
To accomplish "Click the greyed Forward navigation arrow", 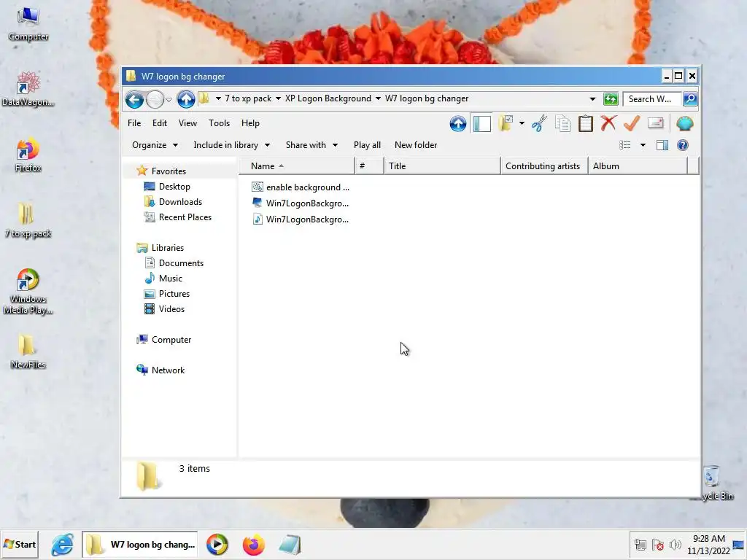I will 155,99.
